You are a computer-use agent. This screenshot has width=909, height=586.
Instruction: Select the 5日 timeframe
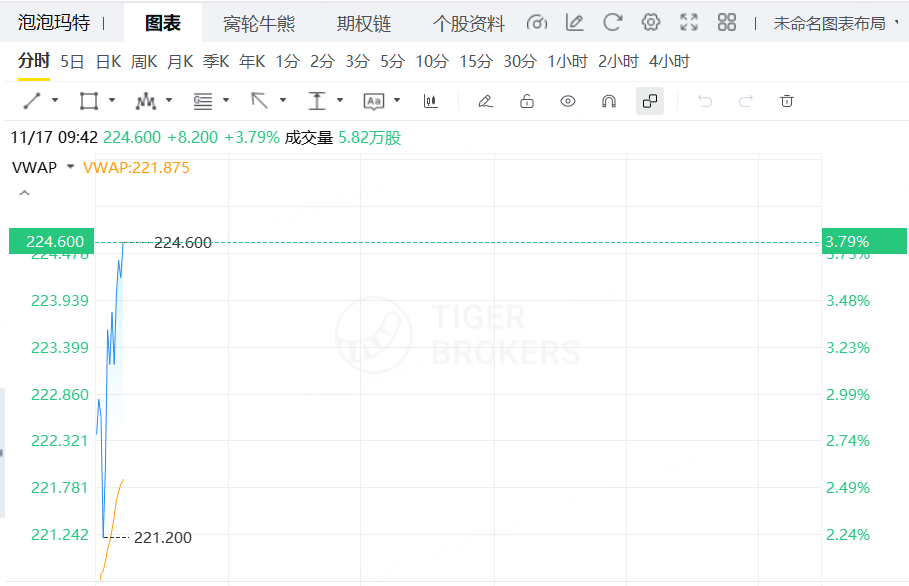click(x=72, y=61)
